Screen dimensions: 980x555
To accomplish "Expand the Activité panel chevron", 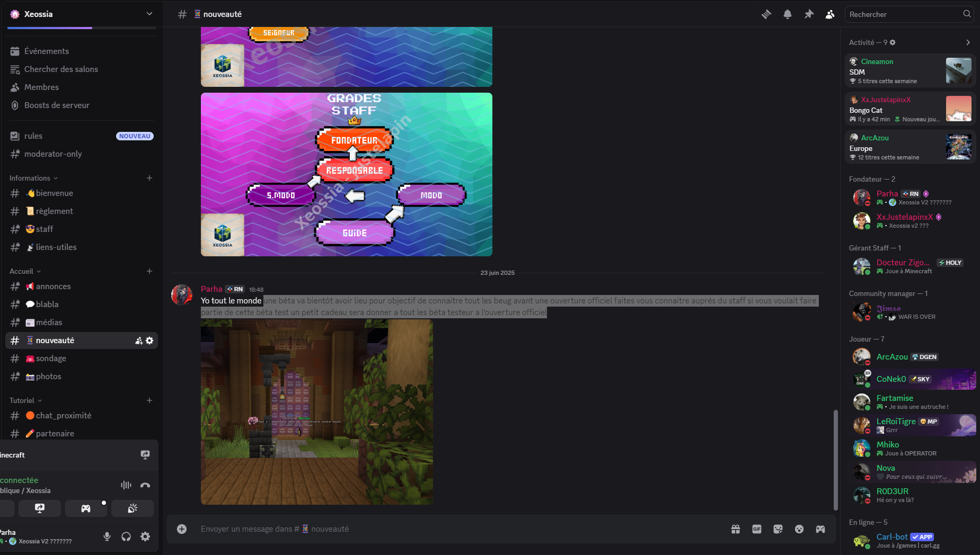I will point(968,42).
